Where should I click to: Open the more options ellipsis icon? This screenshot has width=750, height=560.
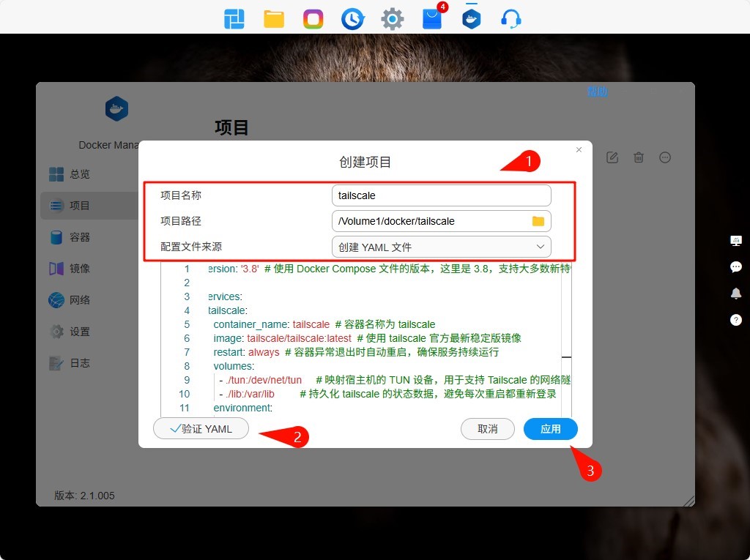pyautogui.click(x=665, y=157)
